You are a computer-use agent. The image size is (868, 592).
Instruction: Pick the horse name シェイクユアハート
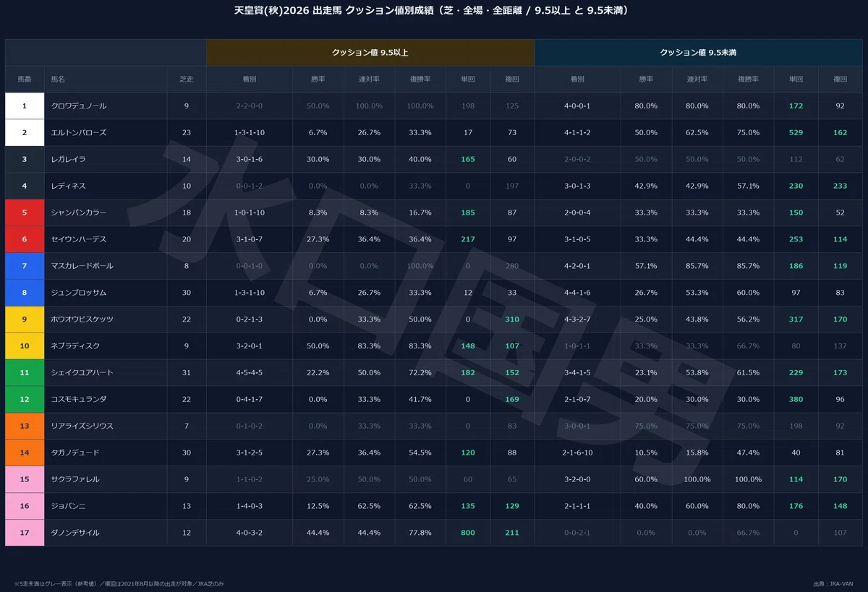82,373
